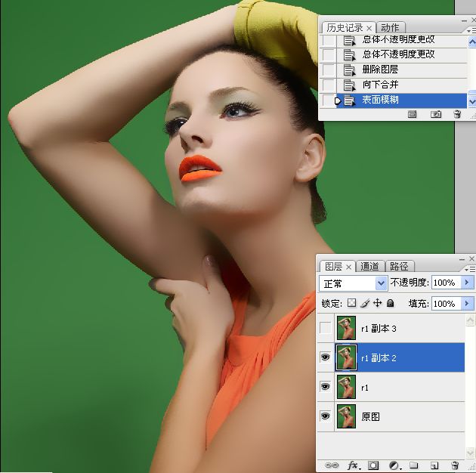
Task: Click the History panel scroll up arrow
Action: point(472,42)
